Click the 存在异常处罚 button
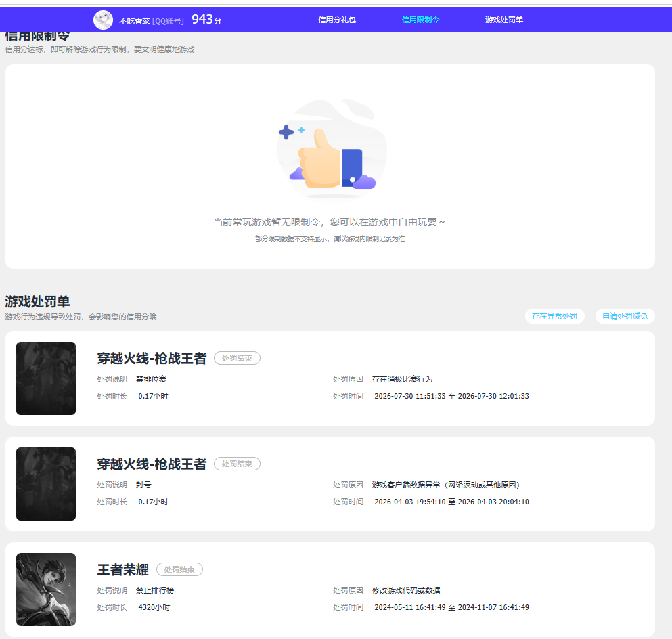Viewport: 672px width, 639px height. click(x=554, y=316)
